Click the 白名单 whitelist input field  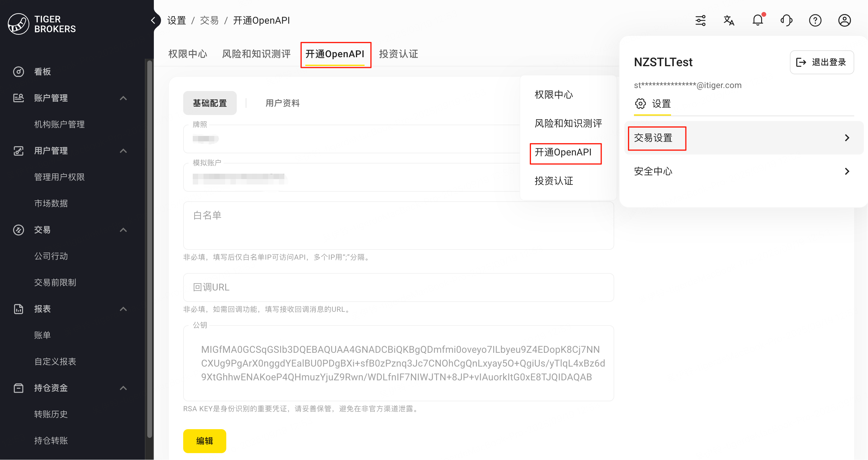[x=398, y=226]
